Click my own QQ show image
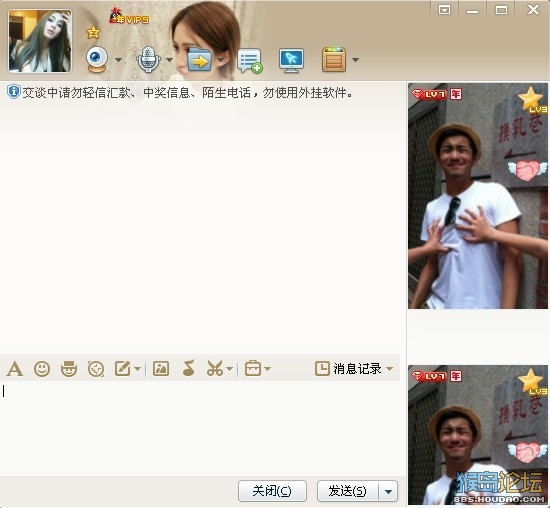The width and height of the screenshot is (550, 508). [x=478, y=435]
